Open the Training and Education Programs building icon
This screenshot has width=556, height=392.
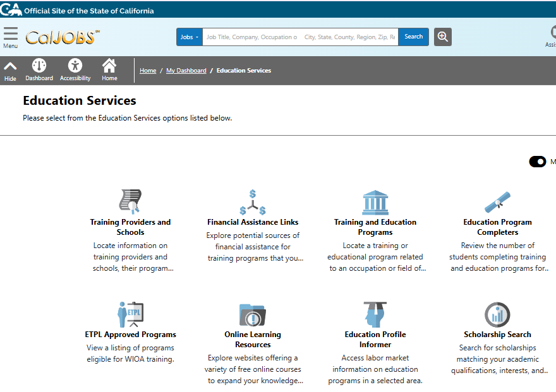(375, 202)
